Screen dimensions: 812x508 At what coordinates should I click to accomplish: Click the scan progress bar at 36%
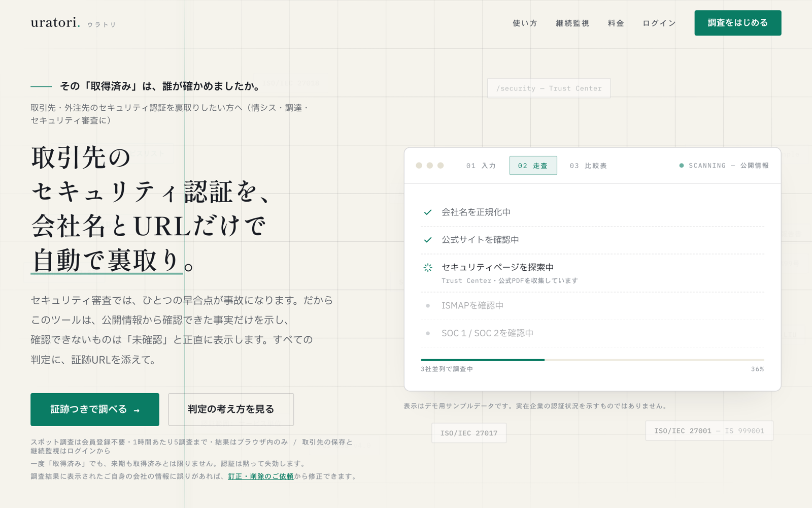coord(592,360)
